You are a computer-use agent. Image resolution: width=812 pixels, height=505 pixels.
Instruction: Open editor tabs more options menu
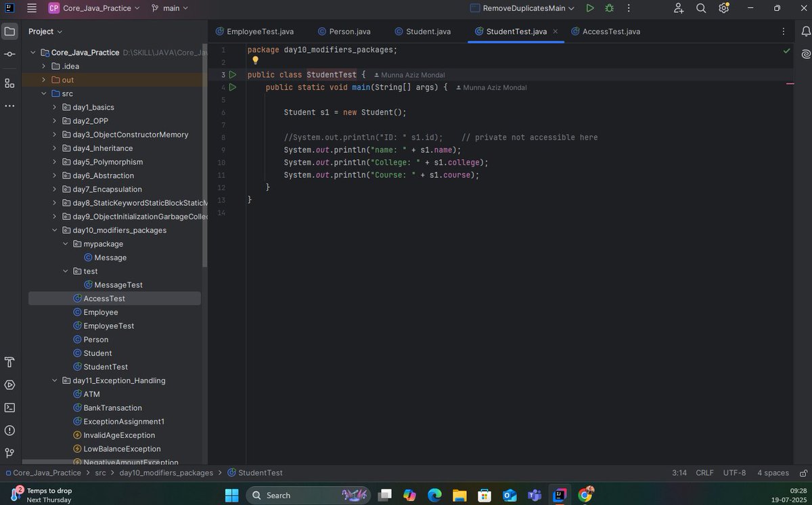click(x=784, y=31)
